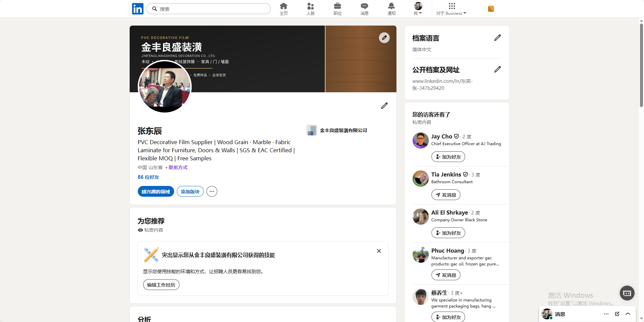
Task: Open the My Network (人脉) icon
Action: (311, 9)
